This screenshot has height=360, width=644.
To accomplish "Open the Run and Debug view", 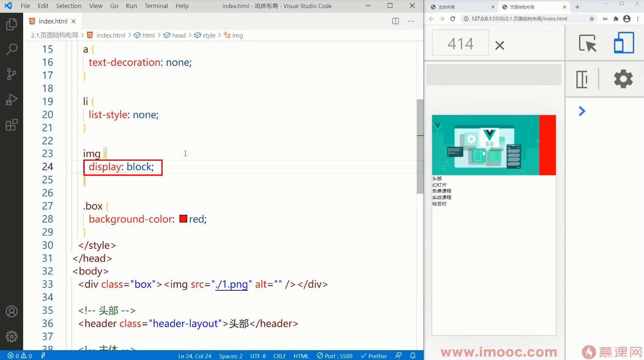I will [x=12, y=100].
